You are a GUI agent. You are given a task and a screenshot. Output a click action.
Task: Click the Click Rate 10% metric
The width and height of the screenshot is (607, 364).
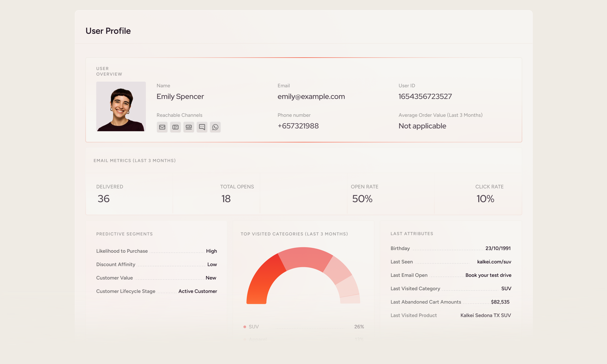tap(485, 199)
